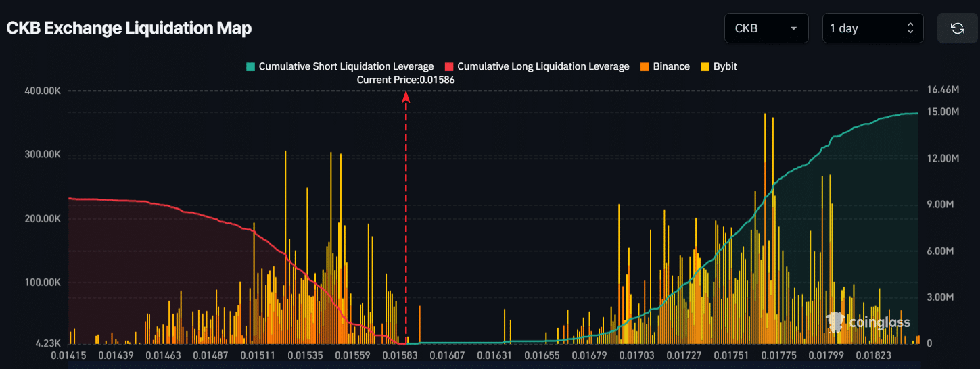The image size is (980, 369).
Task: Click the orange Binance color swatch
Action: 645,67
